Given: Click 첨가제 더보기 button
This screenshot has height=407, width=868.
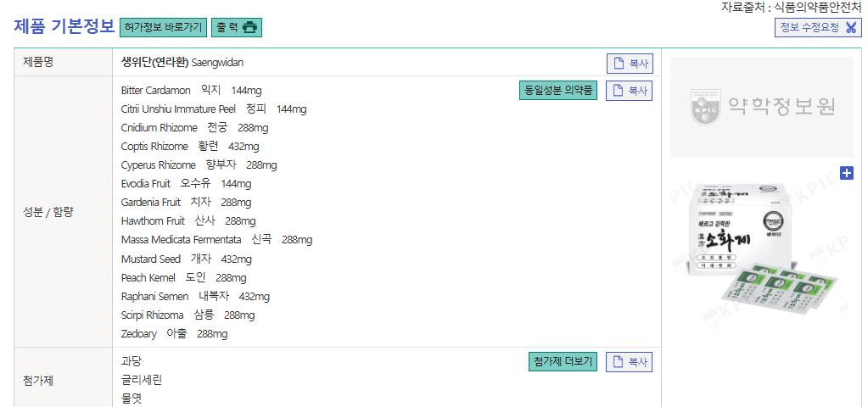Looking at the screenshot, I should click(563, 362).
